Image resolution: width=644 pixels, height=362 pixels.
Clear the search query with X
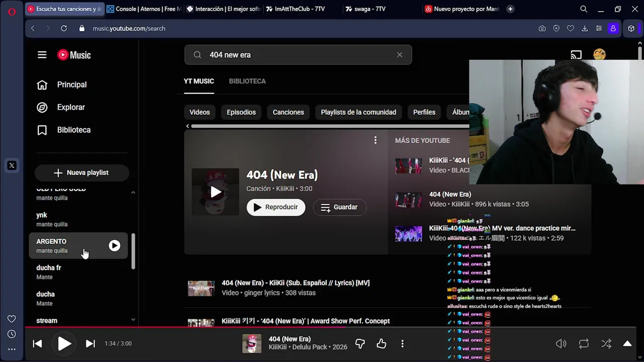(x=399, y=55)
